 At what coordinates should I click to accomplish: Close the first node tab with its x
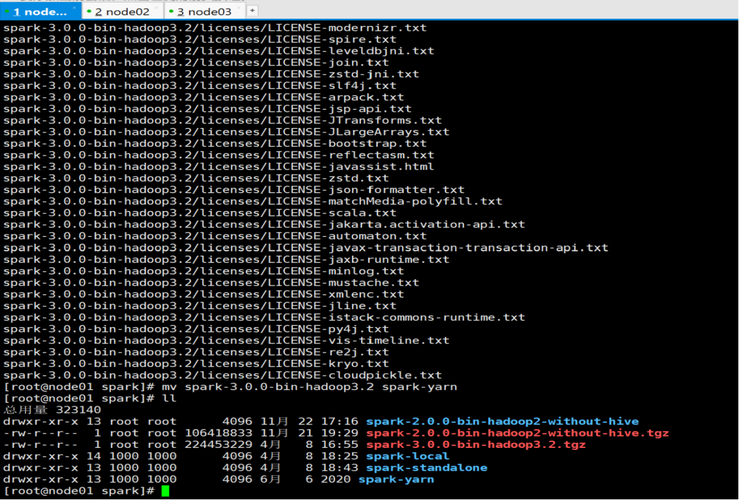coord(74,8)
